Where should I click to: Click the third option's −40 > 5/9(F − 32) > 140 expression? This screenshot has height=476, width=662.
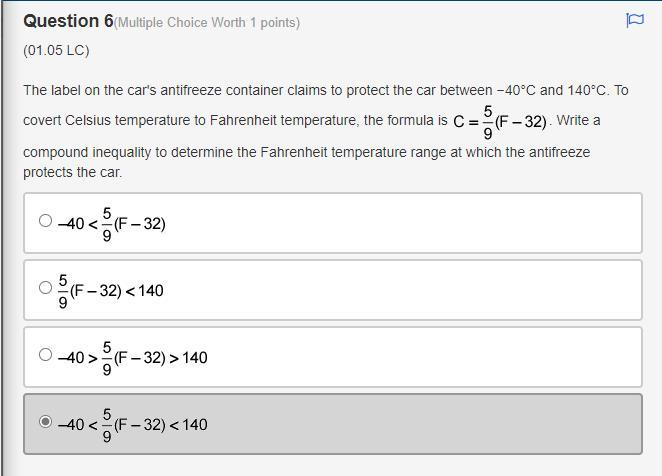click(x=133, y=357)
